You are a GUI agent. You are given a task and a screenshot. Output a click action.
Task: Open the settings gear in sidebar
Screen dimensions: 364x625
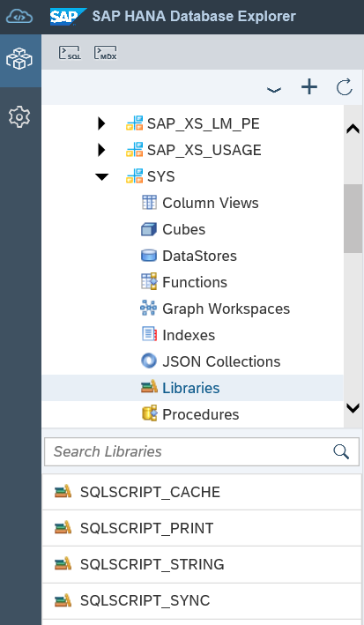[x=19, y=116]
